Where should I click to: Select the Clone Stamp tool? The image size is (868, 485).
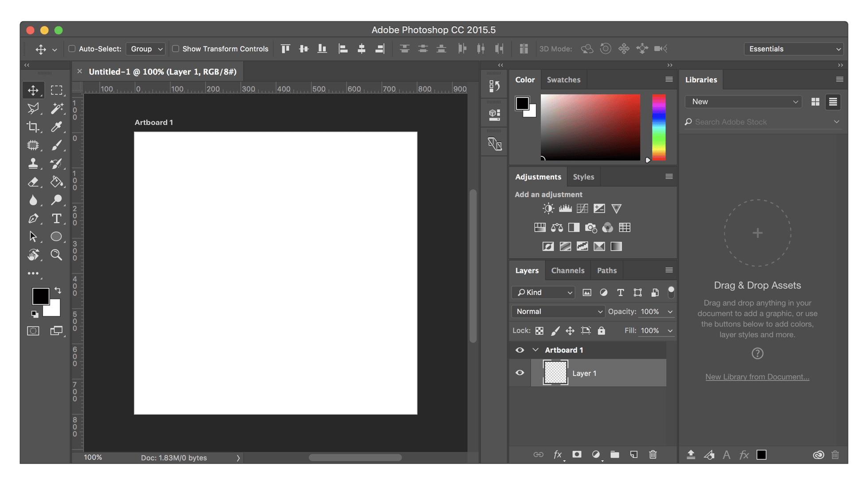pos(34,163)
